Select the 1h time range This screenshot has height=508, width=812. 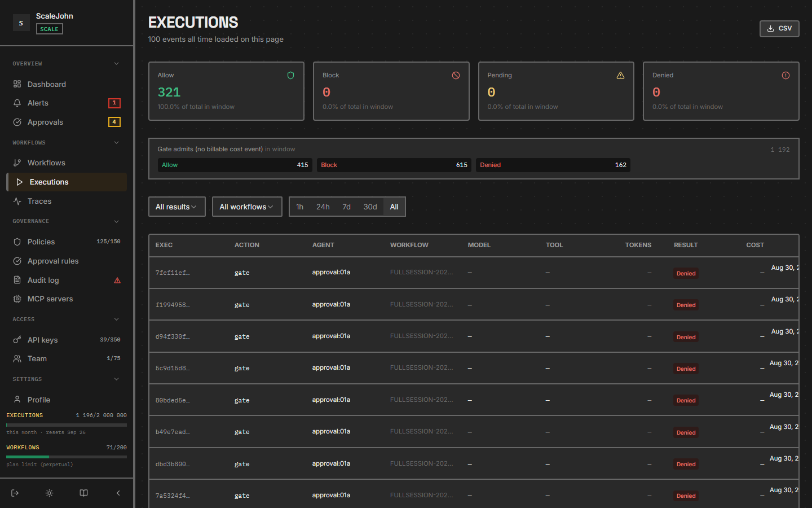(299, 207)
